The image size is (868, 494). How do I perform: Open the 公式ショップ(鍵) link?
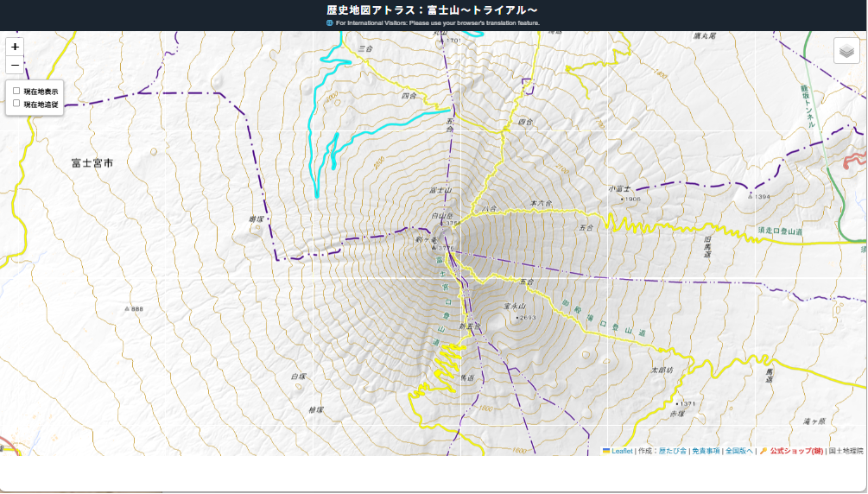(796, 451)
